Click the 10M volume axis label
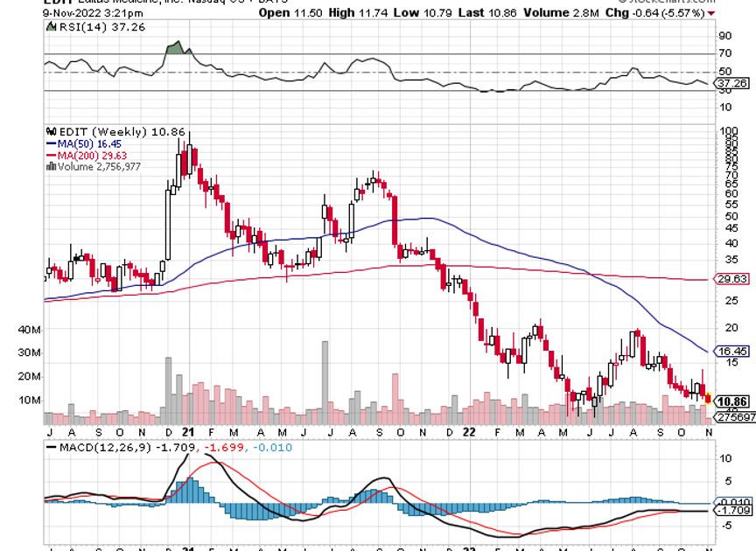Image resolution: width=756 pixels, height=551 pixels. (x=29, y=400)
